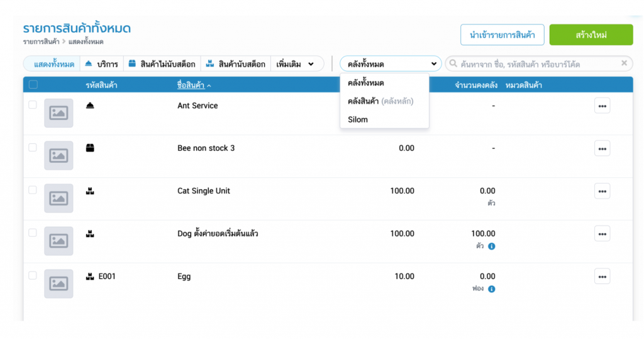
Task: Collapse the คลังทั้งหมด warehouse dropdown
Action: [x=390, y=64]
